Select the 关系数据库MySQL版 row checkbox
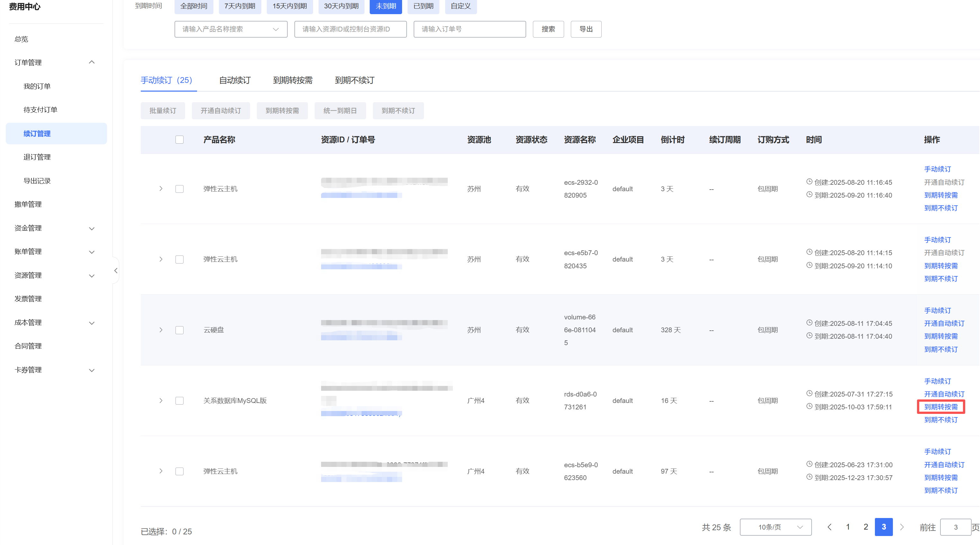980x545 pixels. (x=180, y=400)
